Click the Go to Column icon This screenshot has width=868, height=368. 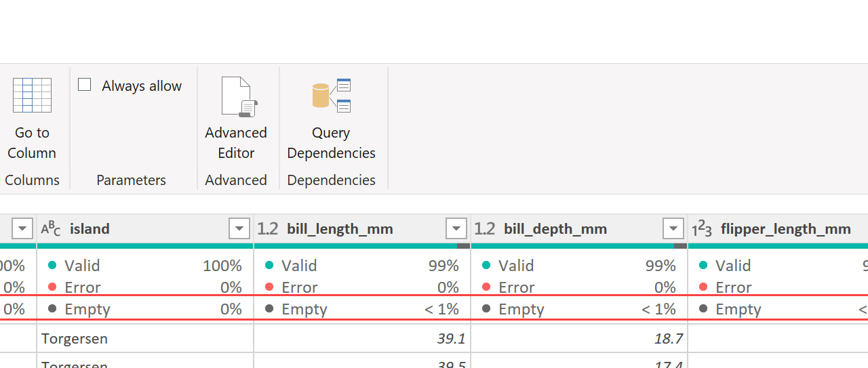32,96
